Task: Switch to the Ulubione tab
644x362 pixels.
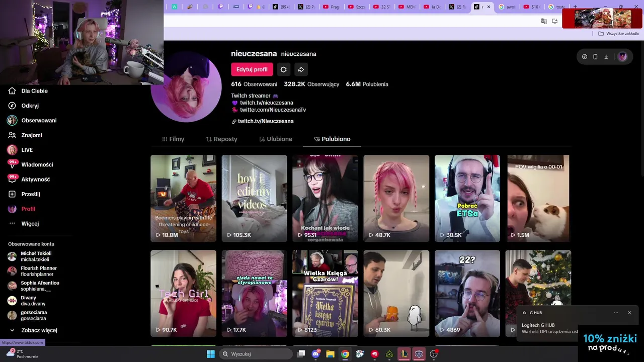Action: click(x=276, y=139)
